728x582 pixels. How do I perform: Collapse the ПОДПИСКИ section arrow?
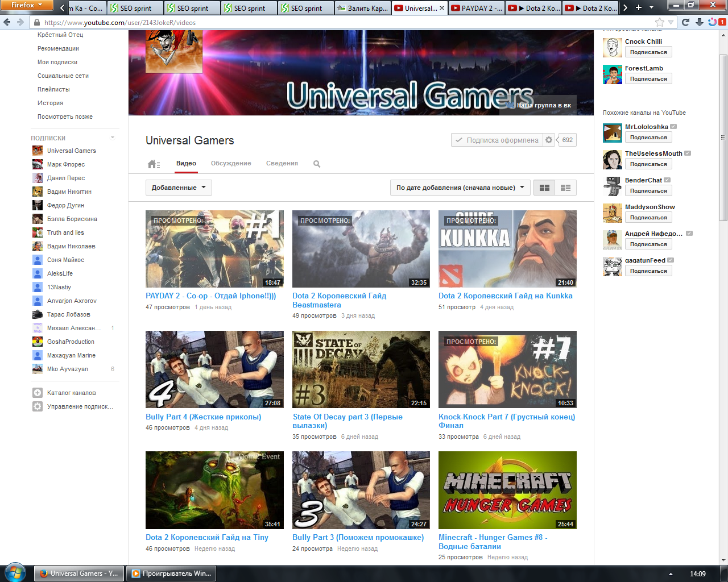click(x=113, y=138)
